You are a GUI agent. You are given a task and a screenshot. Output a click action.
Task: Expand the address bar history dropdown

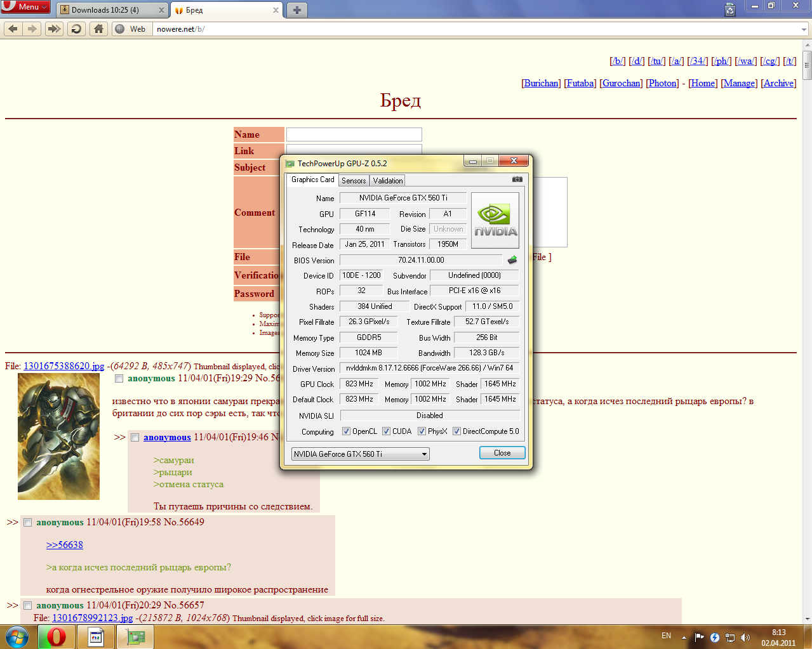[x=803, y=29]
